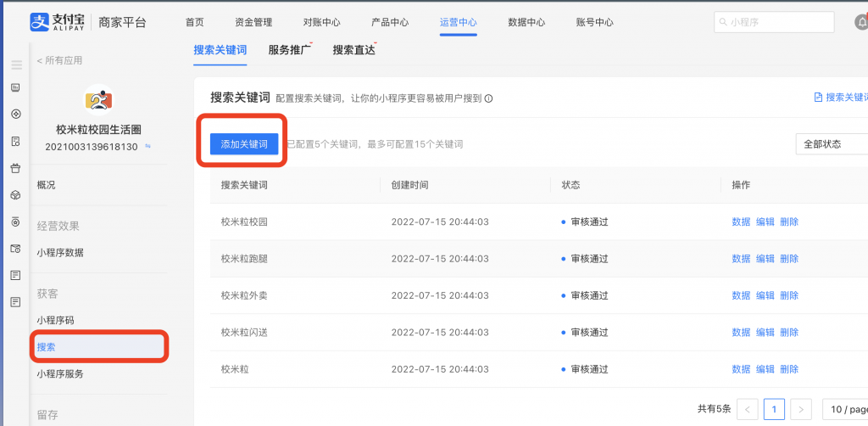Click 编辑 for keyword 校米粒跑腿

pyautogui.click(x=765, y=259)
